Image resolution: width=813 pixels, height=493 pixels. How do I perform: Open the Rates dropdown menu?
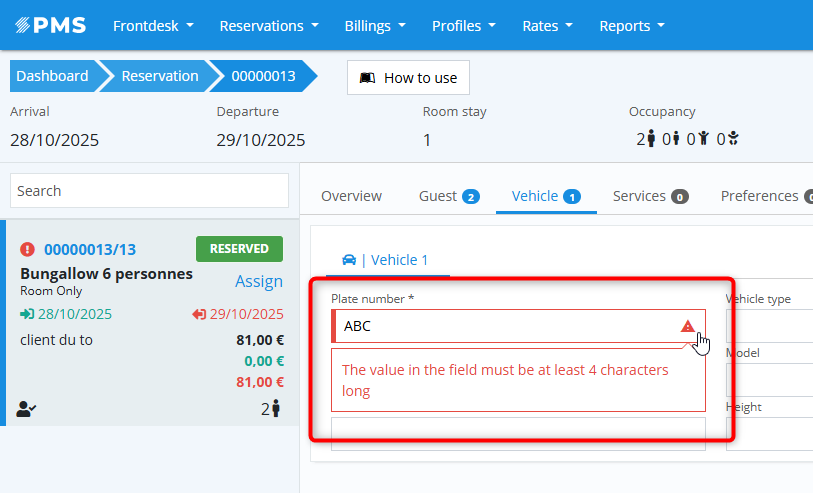coord(547,25)
